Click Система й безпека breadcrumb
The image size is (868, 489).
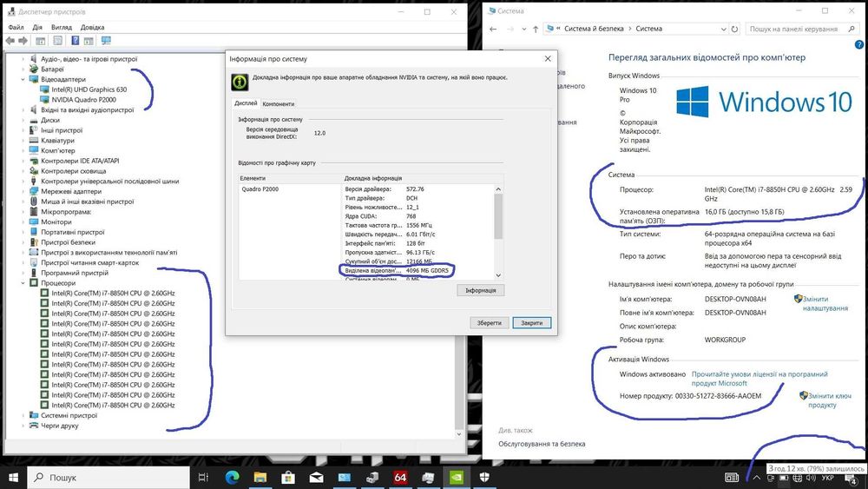[594, 29]
